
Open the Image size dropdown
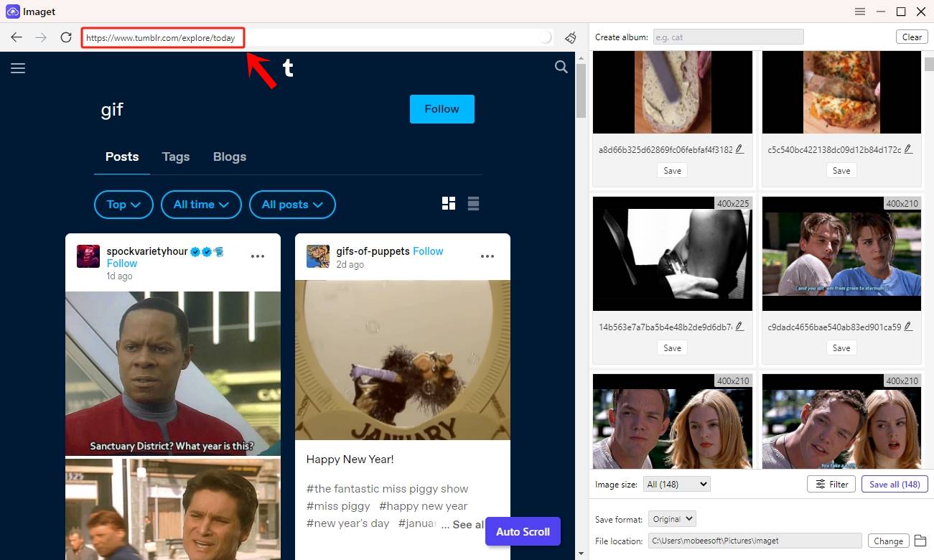[x=676, y=484]
